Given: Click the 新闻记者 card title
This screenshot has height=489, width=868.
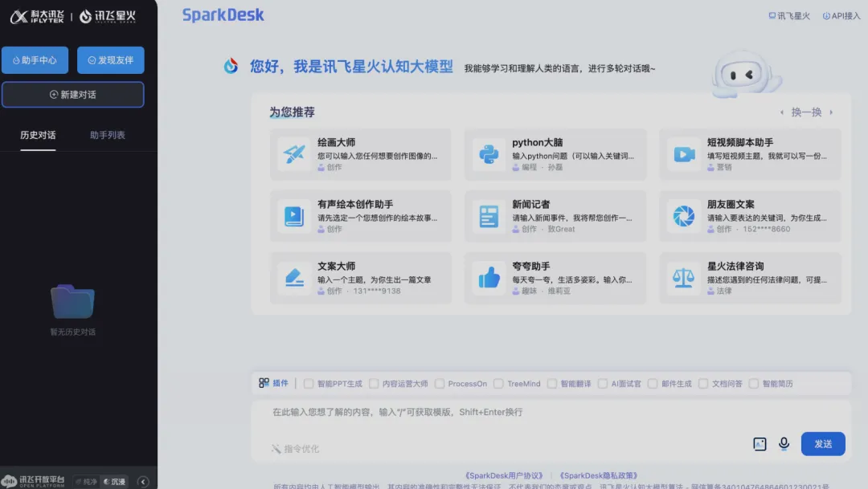Looking at the screenshot, I should click(531, 205).
